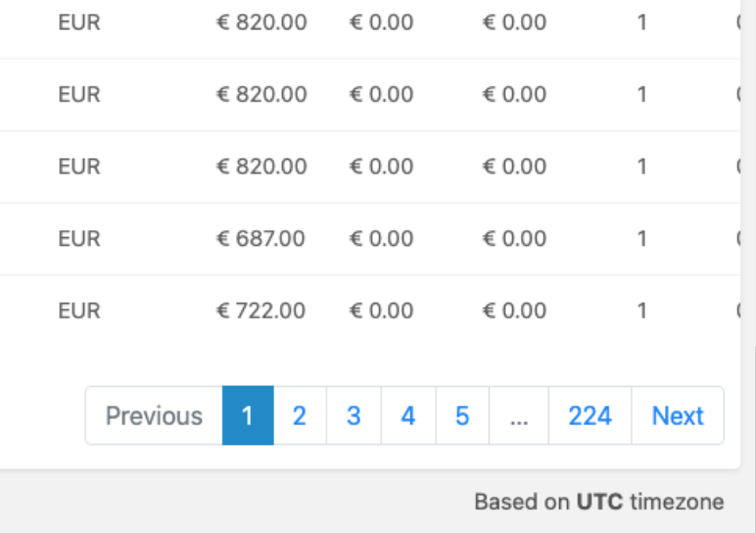
Task: Select page 2 in pagination
Action: click(x=300, y=415)
